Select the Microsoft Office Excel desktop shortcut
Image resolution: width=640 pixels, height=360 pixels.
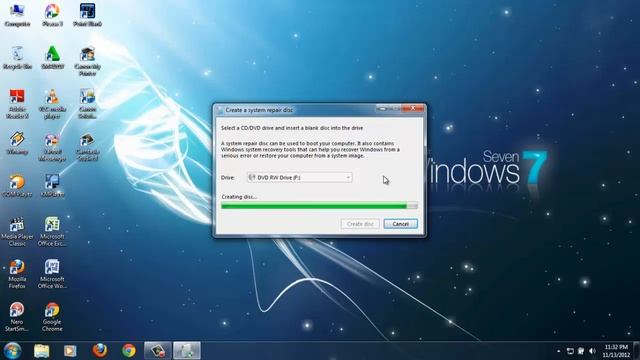[x=52, y=231]
